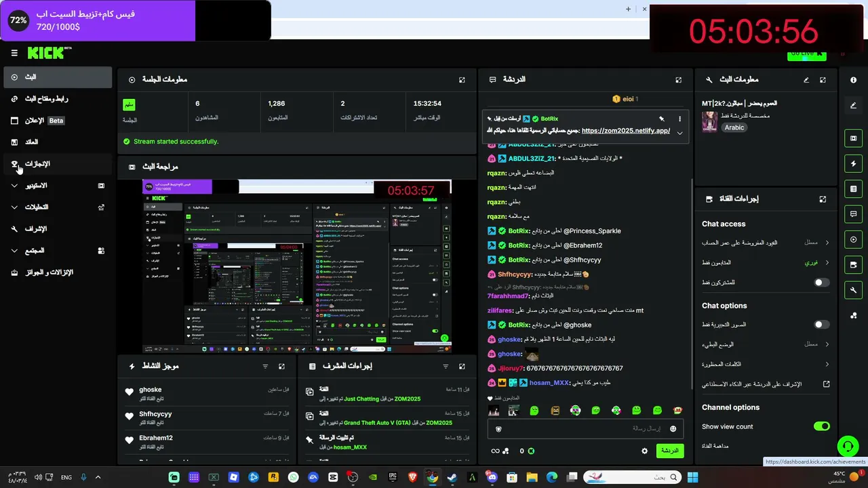Open الإنزالات و الجوائز page
This screenshot has width=868, height=488.
pyautogui.click(x=57, y=272)
